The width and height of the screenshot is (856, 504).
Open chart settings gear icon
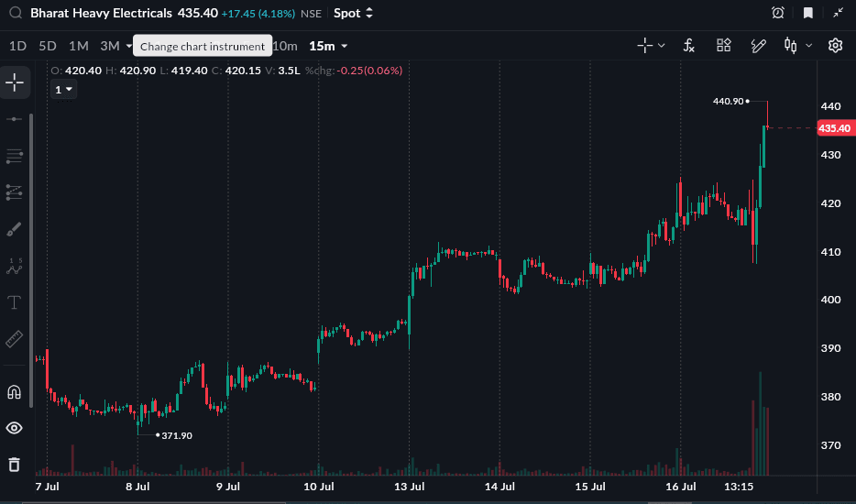(835, 45)
